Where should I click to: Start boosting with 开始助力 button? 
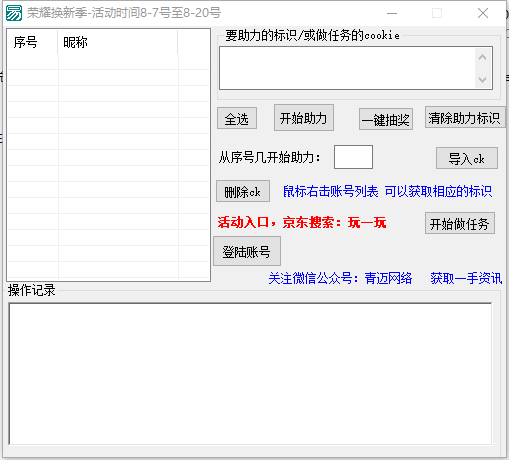(304, 118)
